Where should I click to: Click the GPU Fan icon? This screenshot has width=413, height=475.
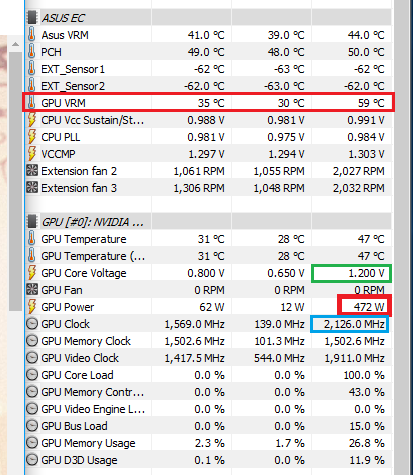click(x=32, y=290)
